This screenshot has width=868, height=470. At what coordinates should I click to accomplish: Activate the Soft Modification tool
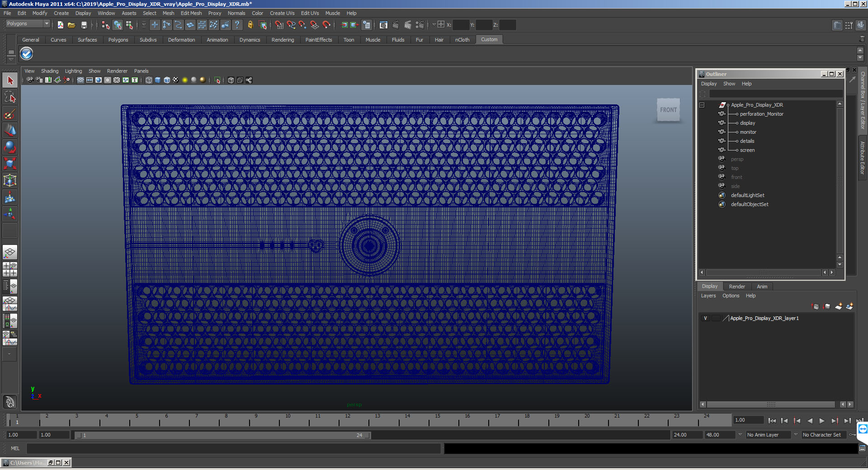pyautogui.click(x=10, y=197)
